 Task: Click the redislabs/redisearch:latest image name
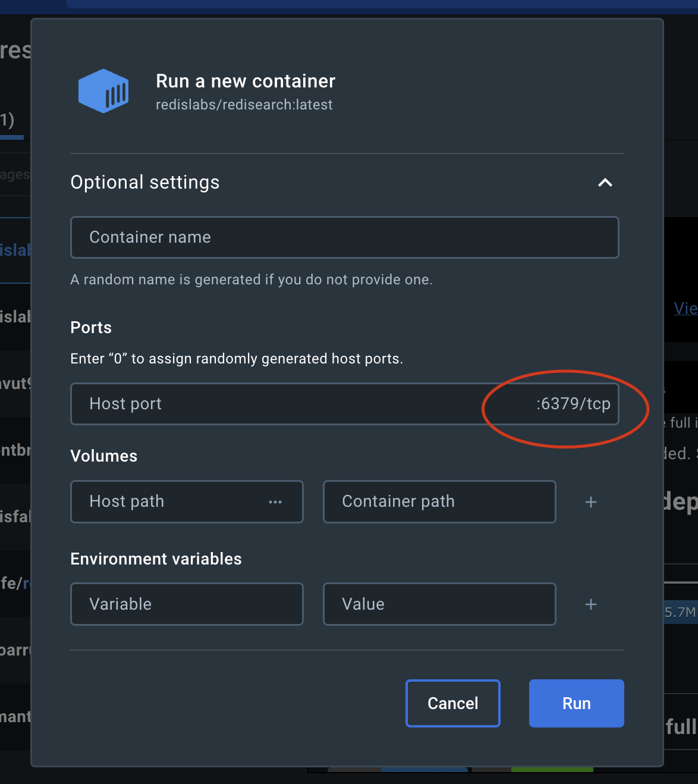pos(244,105)
